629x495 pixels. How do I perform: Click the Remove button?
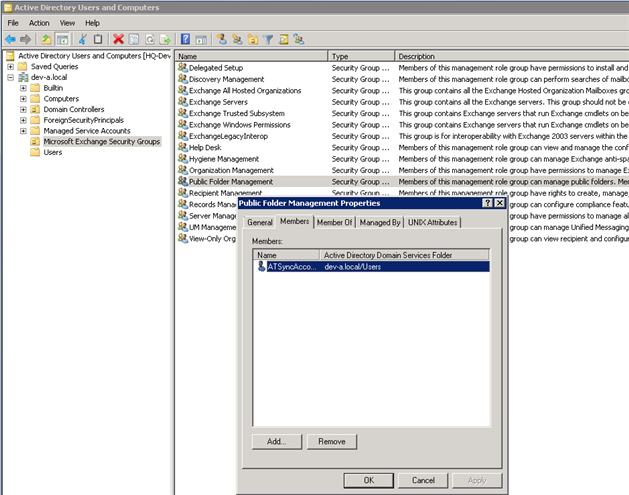coord(330,441)
